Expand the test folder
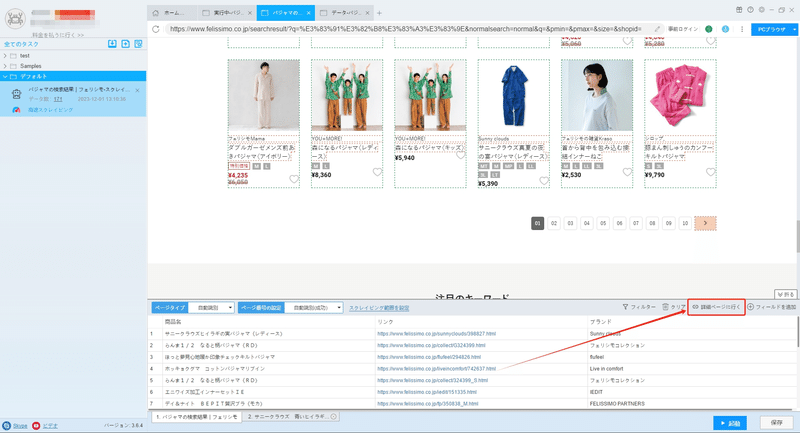Viewport: 800px width, 433px height. point(5,56)
